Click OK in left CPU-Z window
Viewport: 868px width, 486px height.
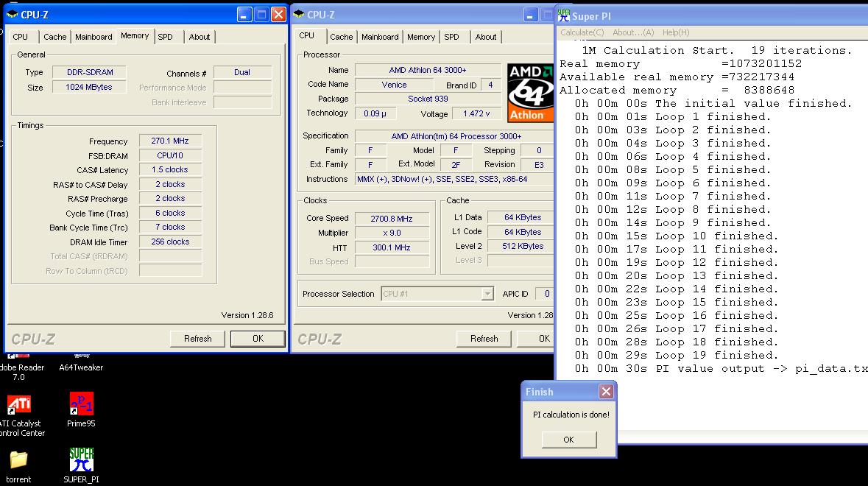[258, 338]
